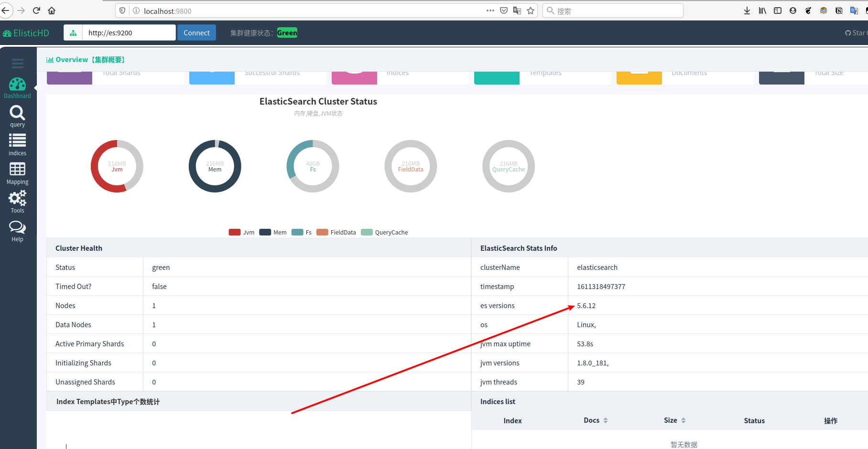Click the ElisticHD logo

pyautogui.click(x=26, y=33)
